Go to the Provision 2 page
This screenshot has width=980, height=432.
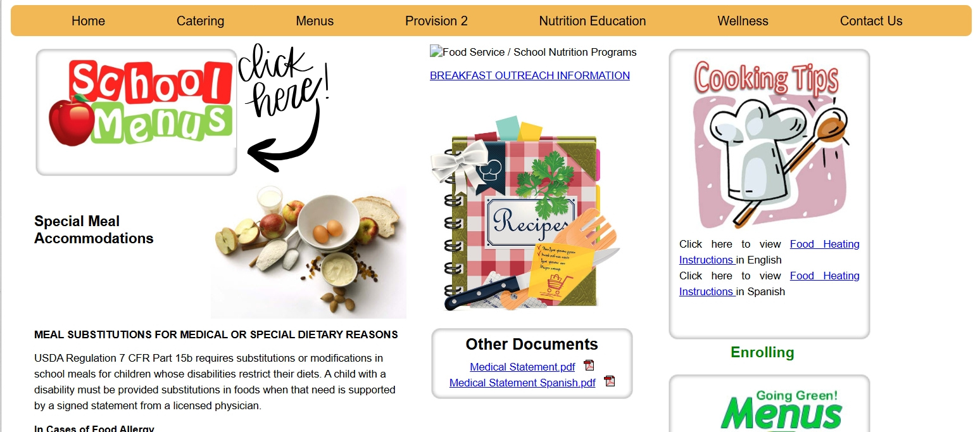(436, 21)
